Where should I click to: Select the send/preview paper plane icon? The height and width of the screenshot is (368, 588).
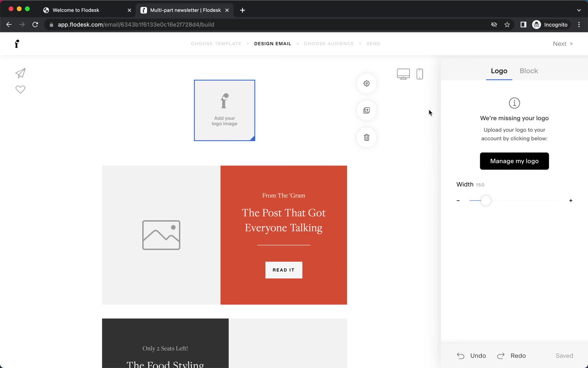coord(20,73)
